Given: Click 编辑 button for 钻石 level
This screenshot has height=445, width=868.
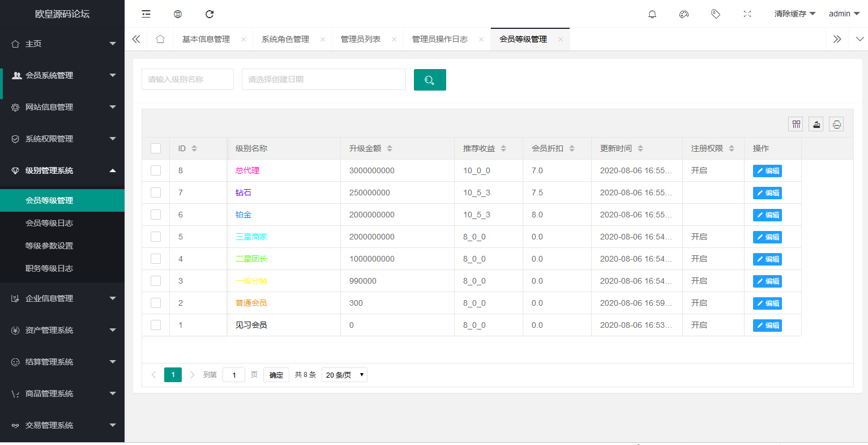Looking at the screenshot, I should point(767,192).
